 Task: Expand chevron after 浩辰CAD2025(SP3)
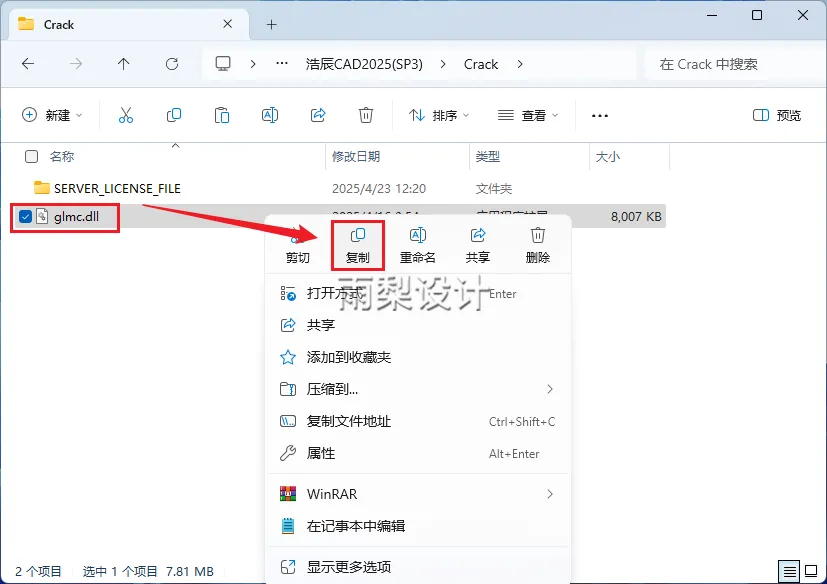pos(443,64)
